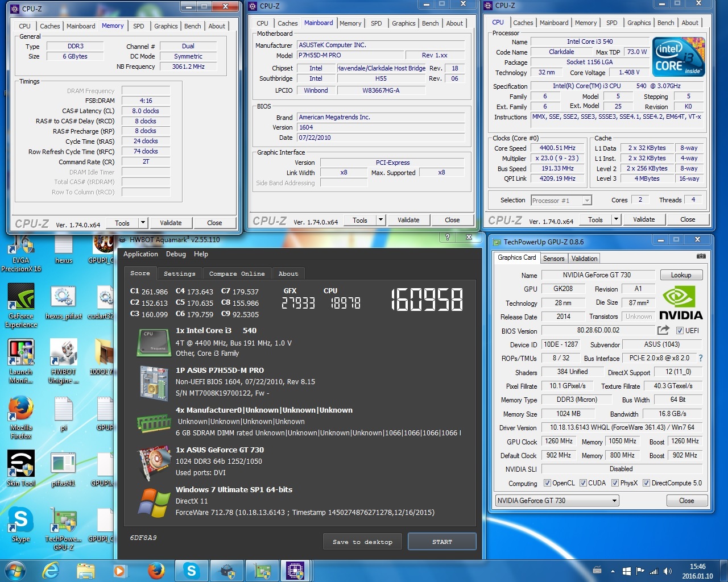Image resolution: width=728 pixels, height=582 pixels.
Task: Open Tools dropdown arrow in Mainboard CPU-Z window
Action: pyautogui.click(x=380, y=220)
